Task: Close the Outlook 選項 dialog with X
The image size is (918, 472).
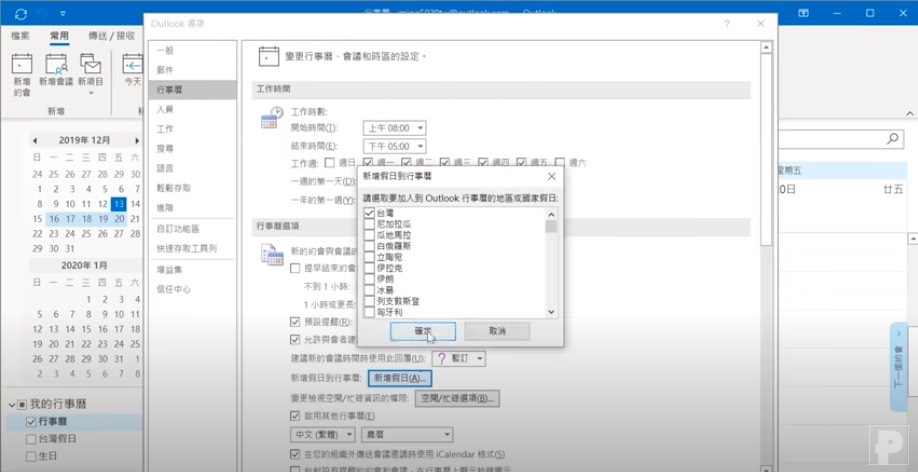Action: coord(761,24)
